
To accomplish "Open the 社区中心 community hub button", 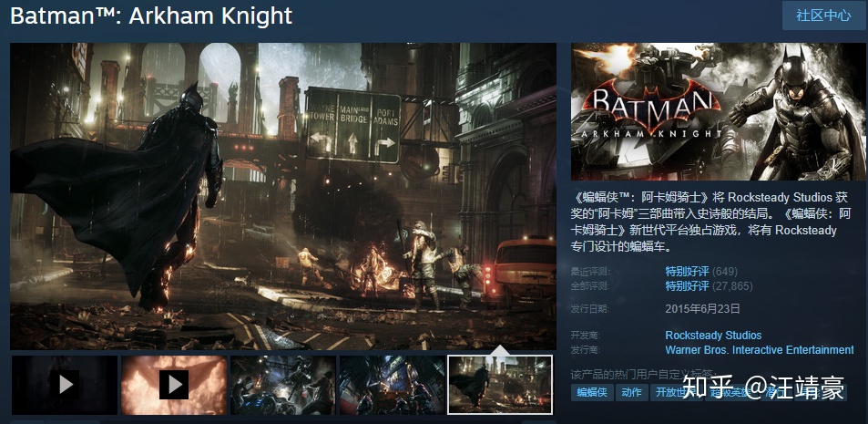I will pyautogui.click(x=823, y=16).
